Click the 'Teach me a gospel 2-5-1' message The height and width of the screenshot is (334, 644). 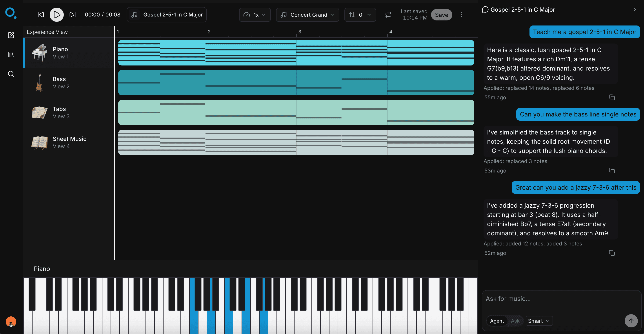584,32
